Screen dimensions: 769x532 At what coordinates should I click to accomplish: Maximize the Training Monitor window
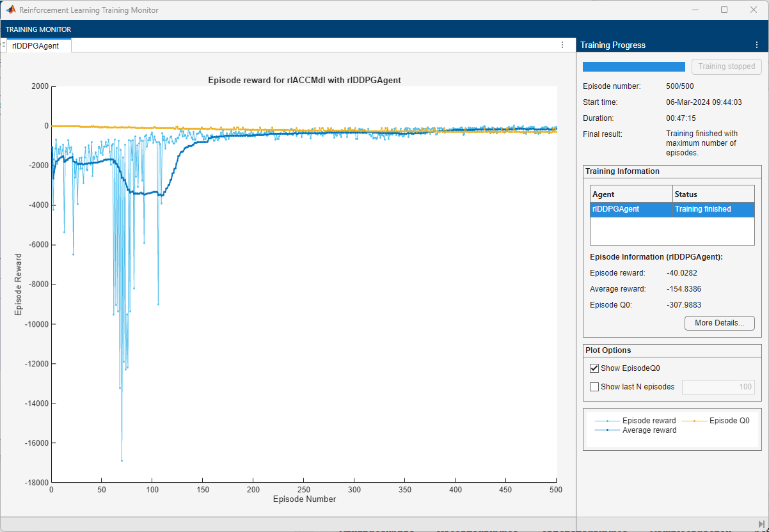(x=724, y=10)
